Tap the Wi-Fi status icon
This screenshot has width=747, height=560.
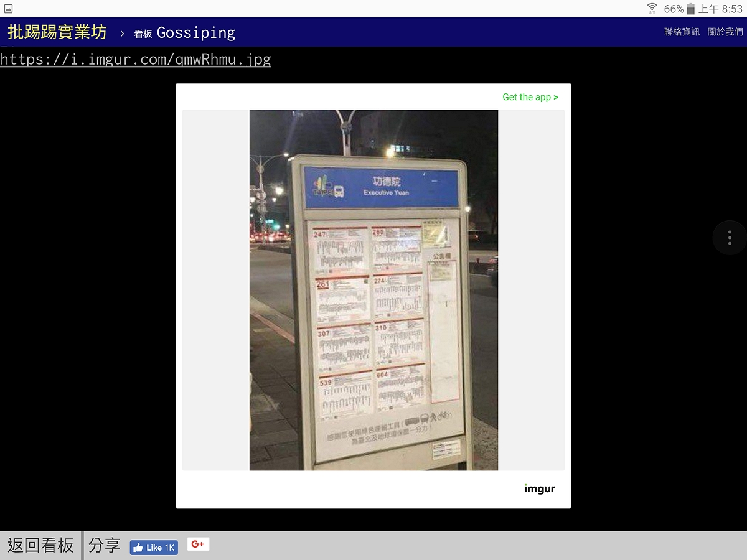pyautogui.click(x=652, y=9)
